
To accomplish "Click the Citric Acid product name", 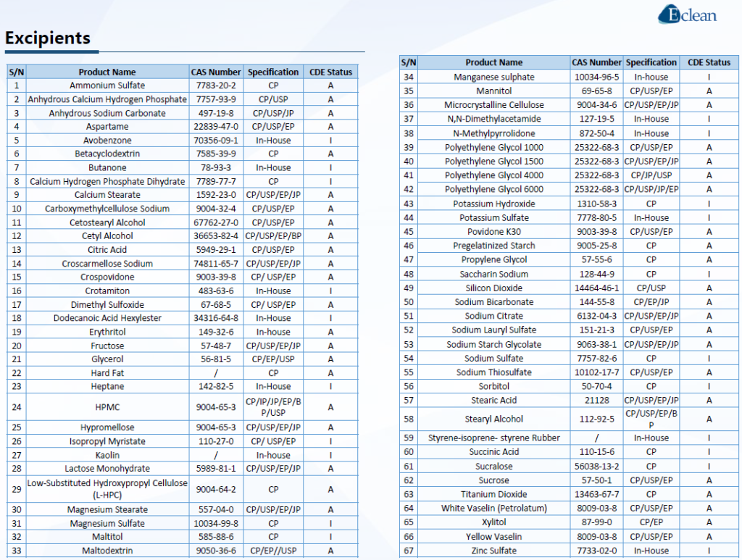I will click(107, 250).
